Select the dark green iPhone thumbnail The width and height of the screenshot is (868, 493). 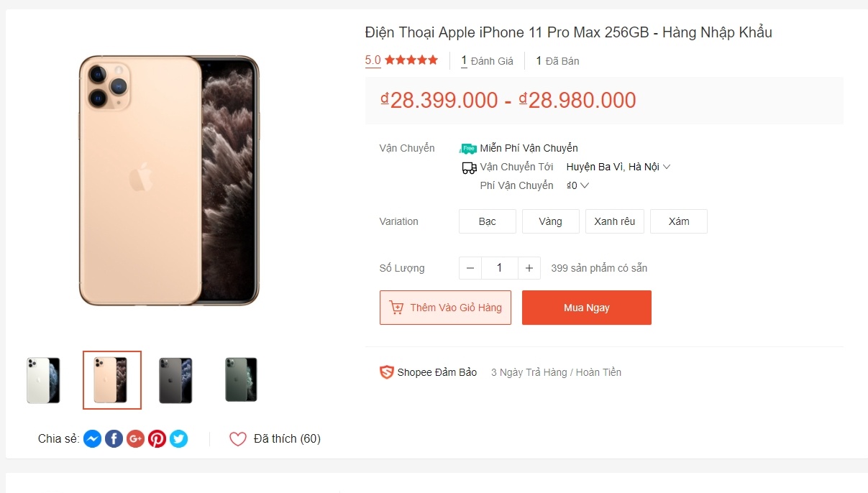240,379
